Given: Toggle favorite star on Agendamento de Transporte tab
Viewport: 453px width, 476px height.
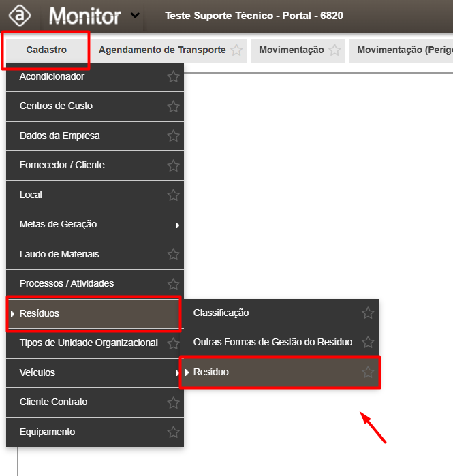Looking at the screenshot, I should click(x=236, y=50).
